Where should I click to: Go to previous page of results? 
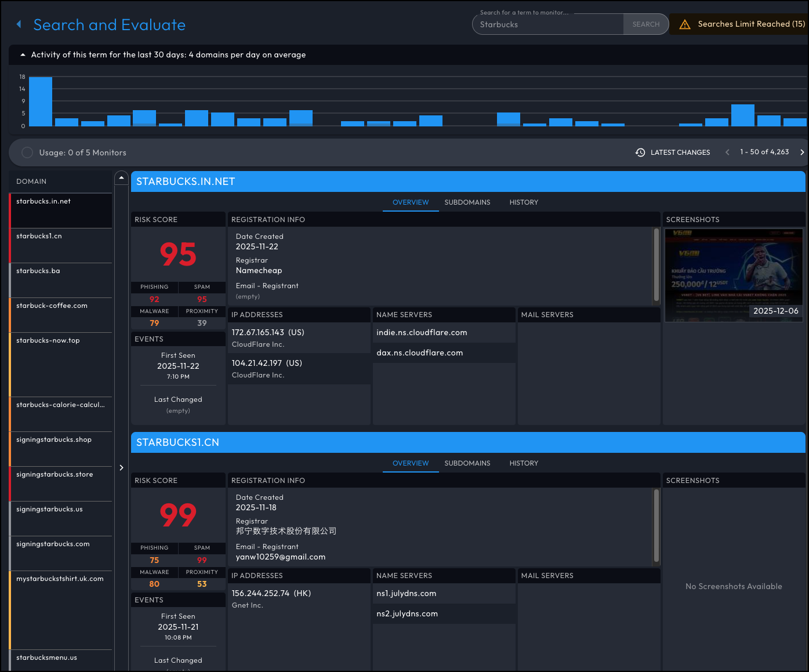coord(727,152)
